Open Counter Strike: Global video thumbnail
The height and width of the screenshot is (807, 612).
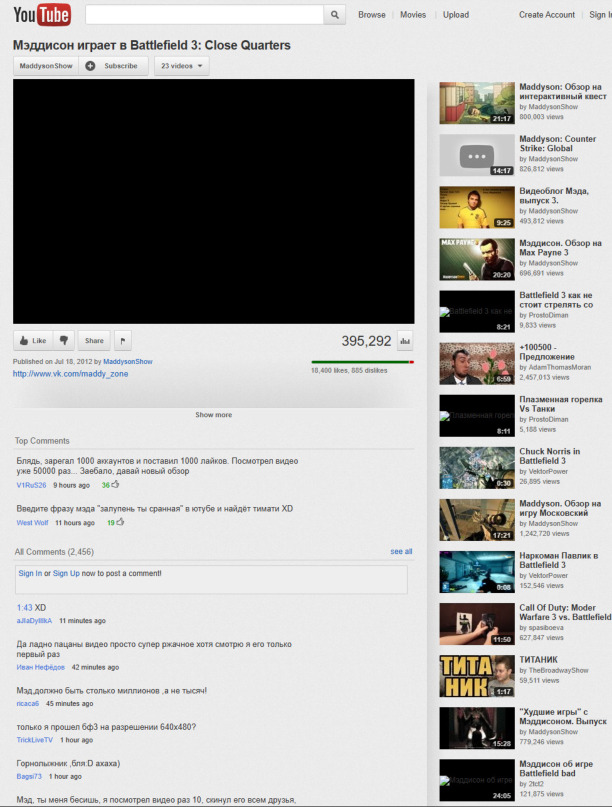coord(477,155)
